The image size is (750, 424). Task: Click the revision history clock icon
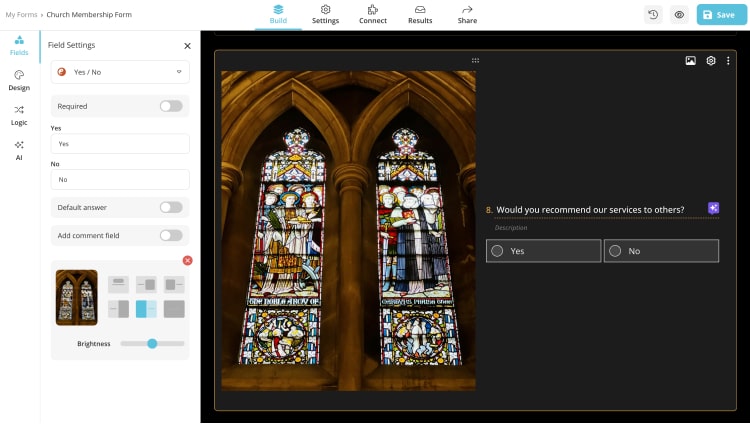point(653,15)
